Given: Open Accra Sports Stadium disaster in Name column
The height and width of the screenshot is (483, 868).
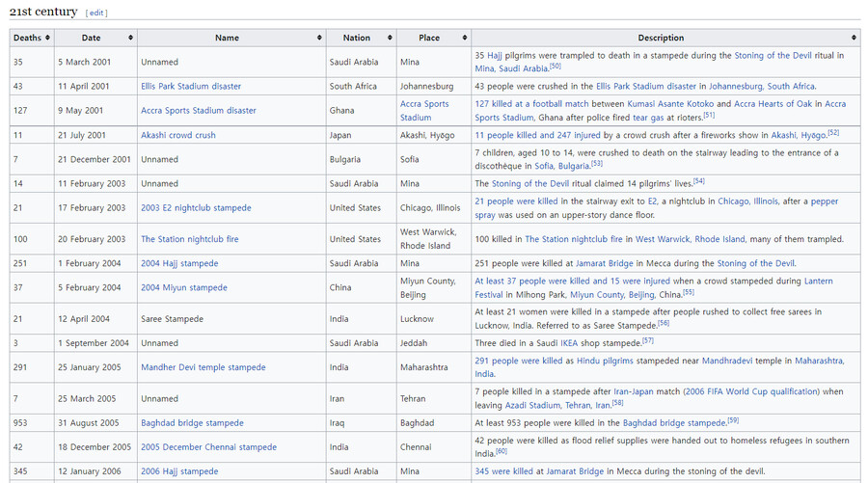Looking at the screenshot, I should coord(199,111).
